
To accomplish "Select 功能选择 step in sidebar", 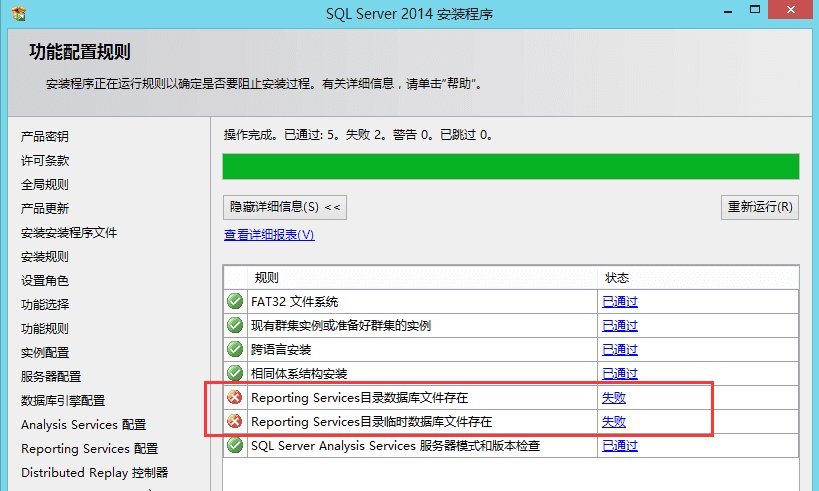I will 45,305.
